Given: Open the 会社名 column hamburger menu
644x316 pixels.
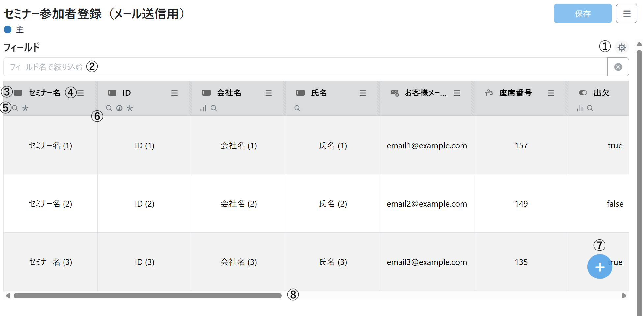Looking at the screenshot, I should point(269,93).
